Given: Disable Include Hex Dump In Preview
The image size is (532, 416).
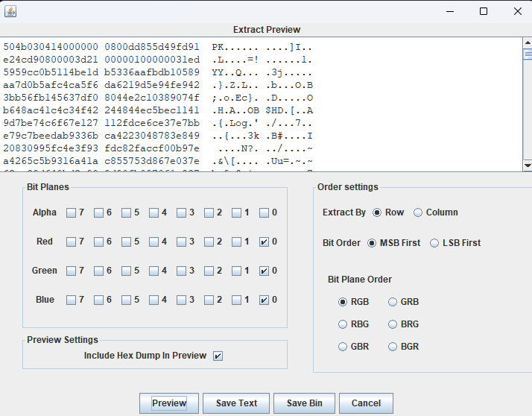Looking at the screenshot, I should [218, 356].
